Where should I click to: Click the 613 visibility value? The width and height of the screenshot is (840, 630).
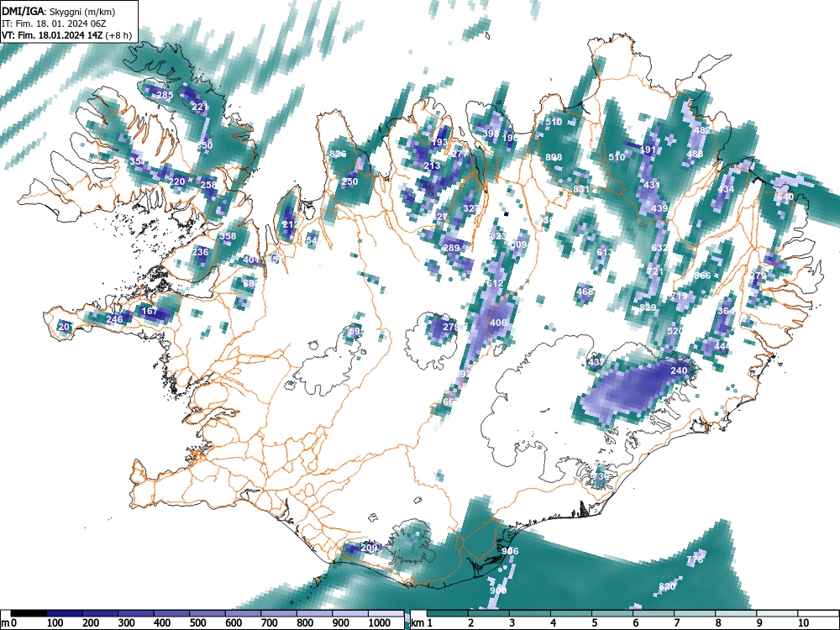click(604, 252)
